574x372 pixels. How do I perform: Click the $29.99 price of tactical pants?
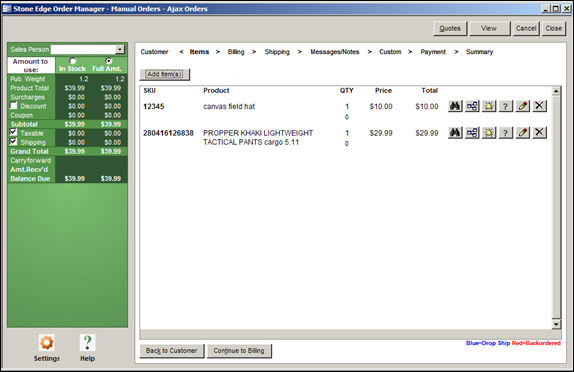click(x=381, y=133)
